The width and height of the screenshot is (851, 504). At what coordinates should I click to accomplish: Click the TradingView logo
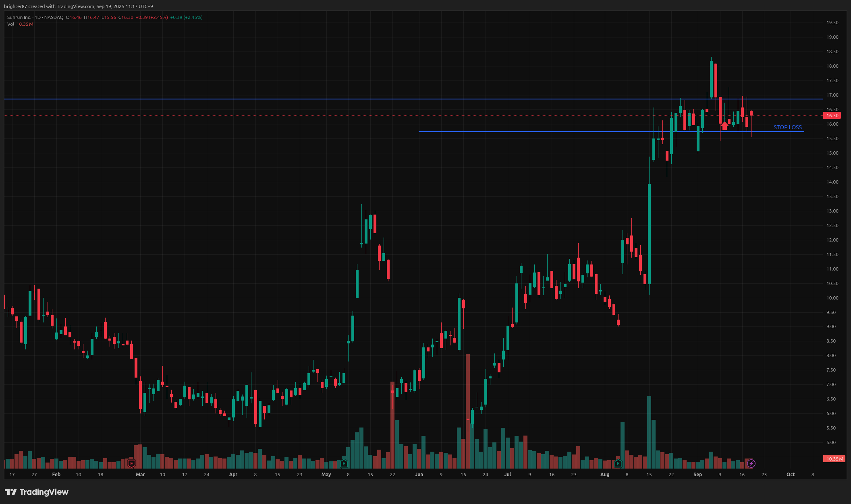[37, 492]
